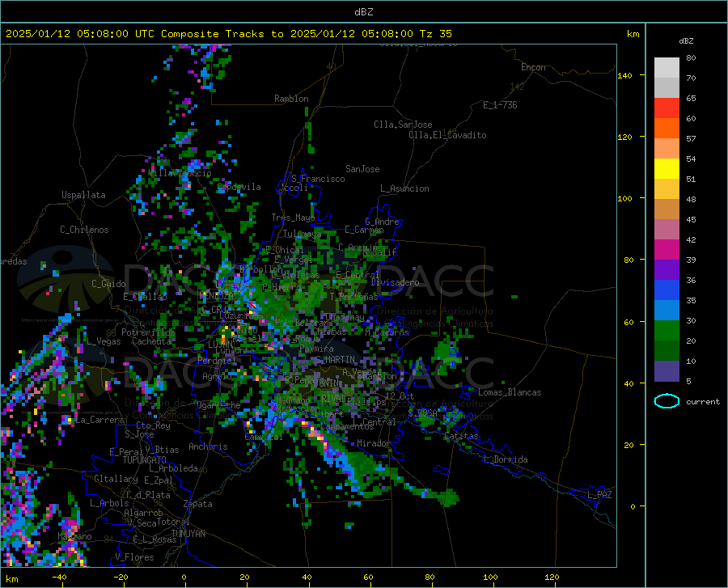728x588 pixels.
Task: Click the cyan 'current' ellipse legend icon
Action: coord(667,401)
